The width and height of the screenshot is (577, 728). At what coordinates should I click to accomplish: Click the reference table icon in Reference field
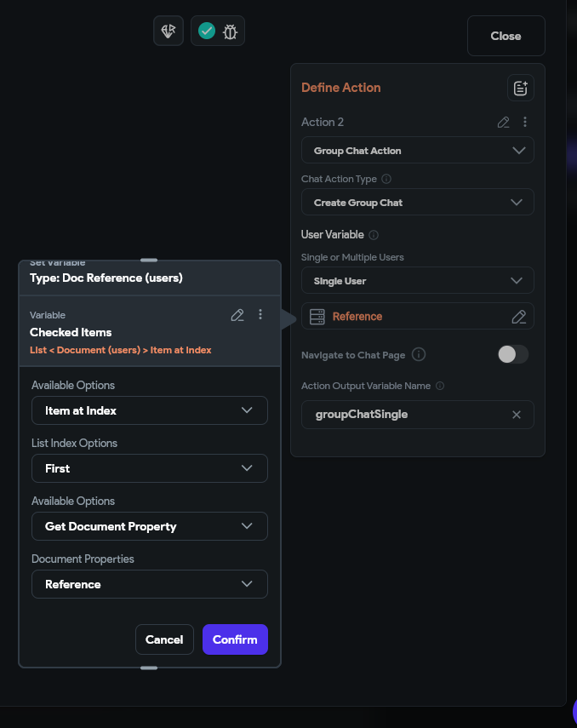coord(317,316)
